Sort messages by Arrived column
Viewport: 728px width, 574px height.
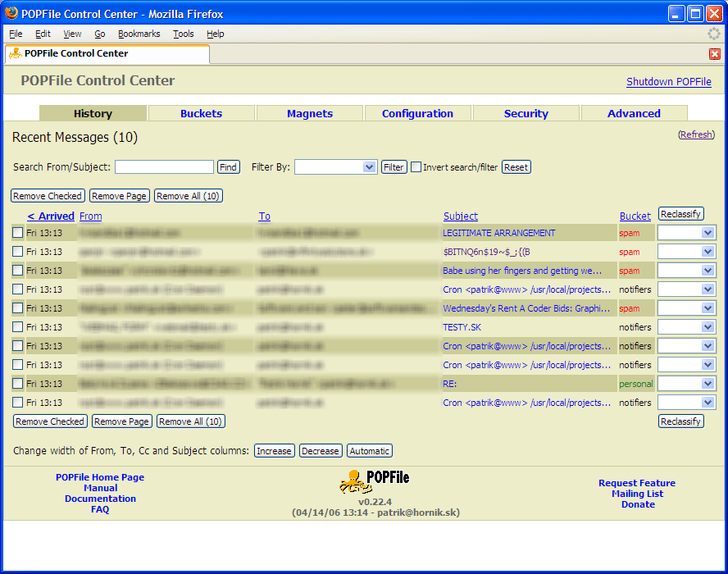(x=51, y=216)
